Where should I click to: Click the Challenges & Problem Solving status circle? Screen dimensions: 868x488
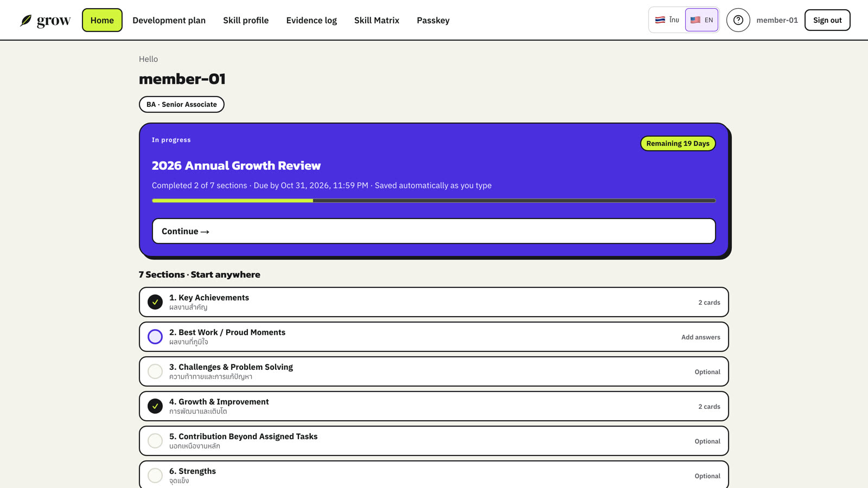click(x=155, y=371)
